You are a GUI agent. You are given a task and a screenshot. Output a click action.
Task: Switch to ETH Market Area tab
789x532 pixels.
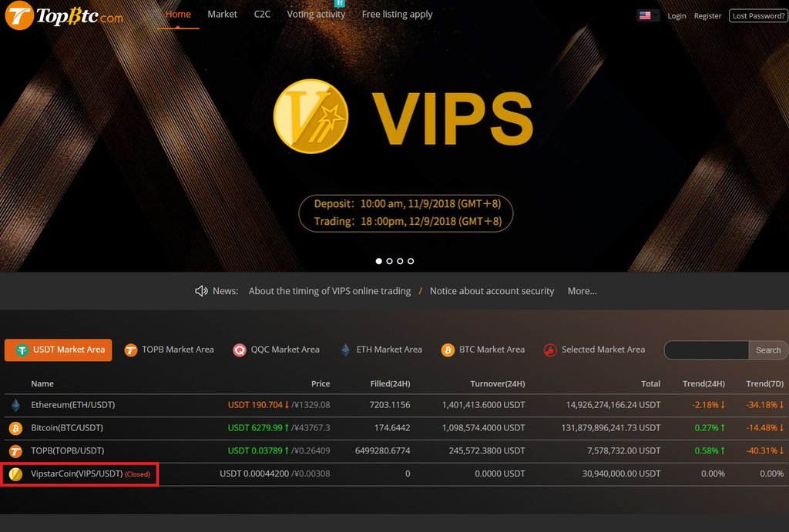(381, 350)
